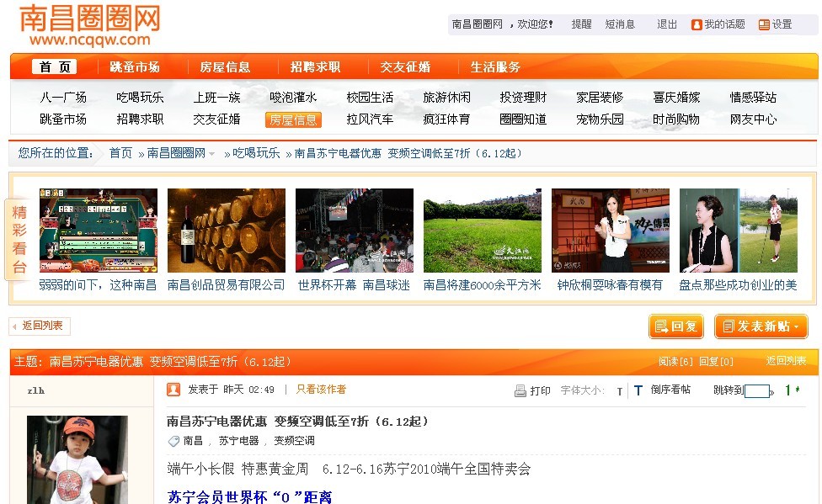Click the jump arrow next to page box
Image resolution: width=822 pixels, height=504 pixels.
point(771,391)
